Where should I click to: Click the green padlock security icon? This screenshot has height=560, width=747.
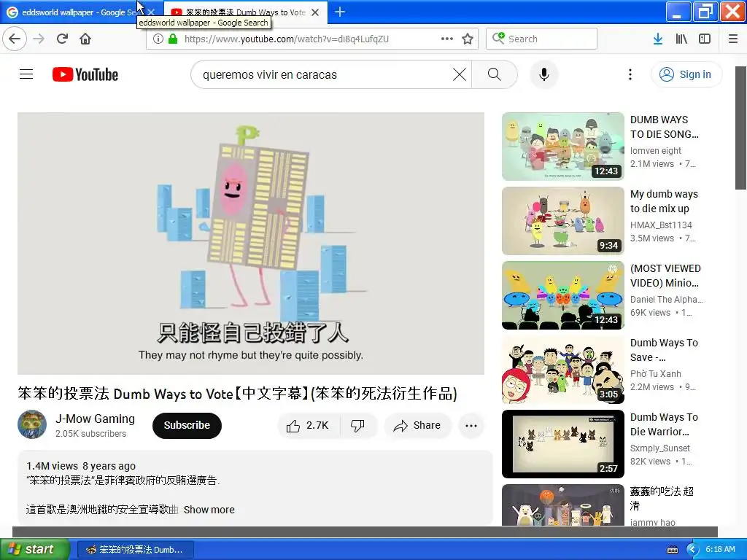click(x=172, y=39)
